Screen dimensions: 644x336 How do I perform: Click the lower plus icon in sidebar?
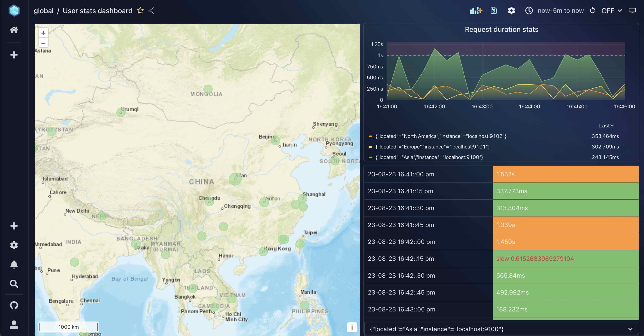pyautogui.click(x=14, y=226)
